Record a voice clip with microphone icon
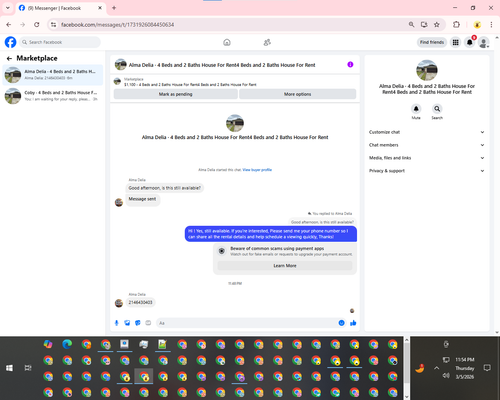The width and height of the screenshot is (500, 400). (117, 323)
